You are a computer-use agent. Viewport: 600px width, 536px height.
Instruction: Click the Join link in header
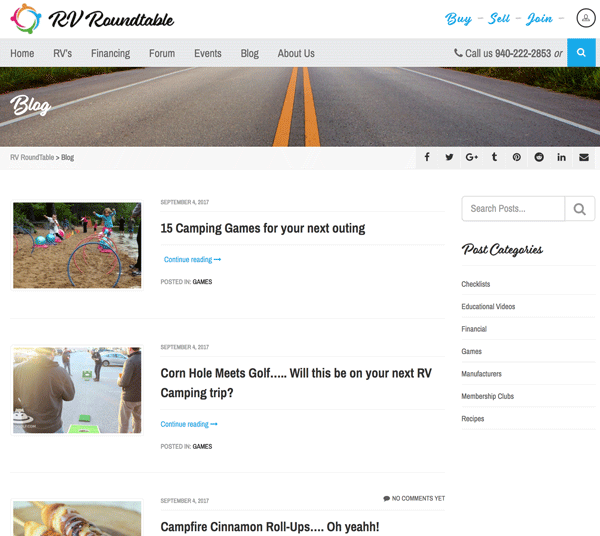[x=539, y=19]
